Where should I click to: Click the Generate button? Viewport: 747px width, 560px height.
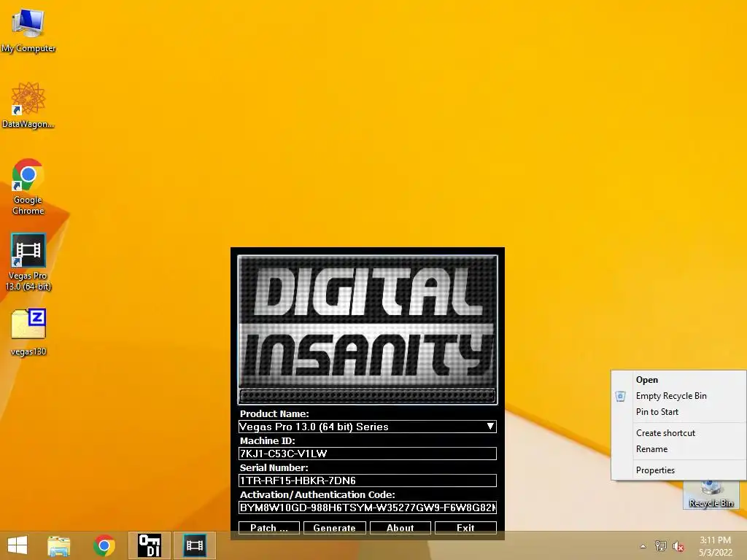[x=334, y=528]
